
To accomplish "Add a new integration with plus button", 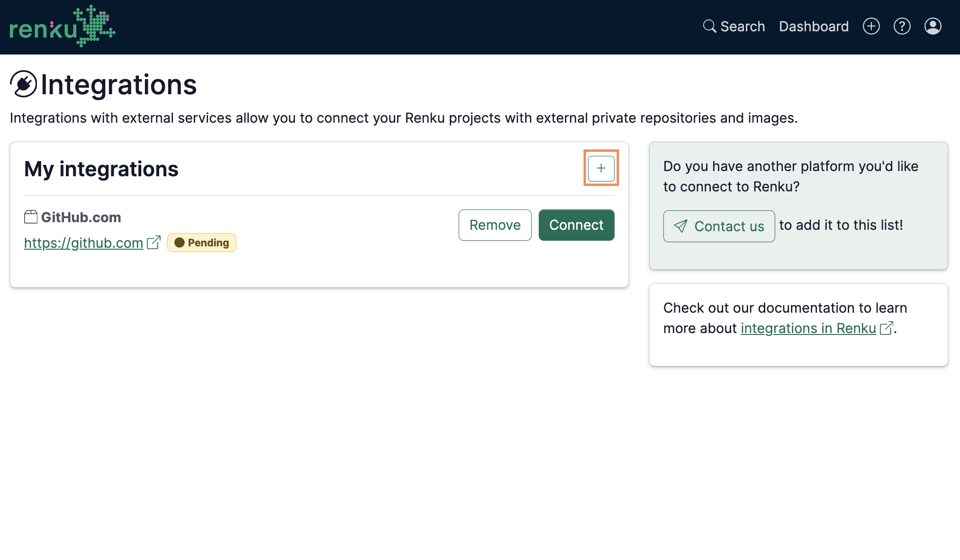I will click(601, 168).
